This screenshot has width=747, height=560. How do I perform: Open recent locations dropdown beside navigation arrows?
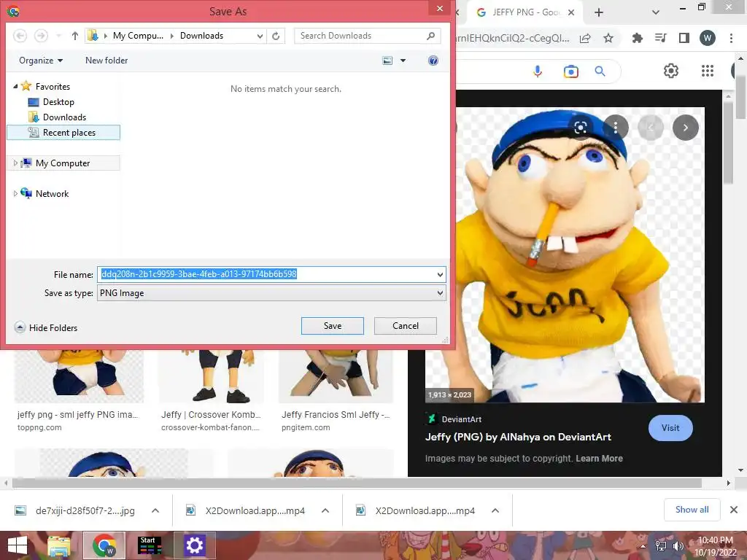pyautogui.click(x=59, y=36)
